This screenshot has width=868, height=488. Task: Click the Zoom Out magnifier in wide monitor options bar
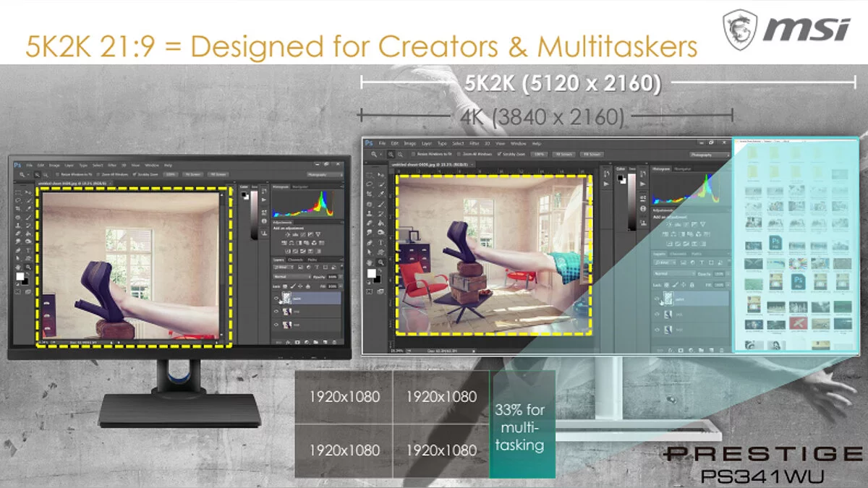pos(400,154)
